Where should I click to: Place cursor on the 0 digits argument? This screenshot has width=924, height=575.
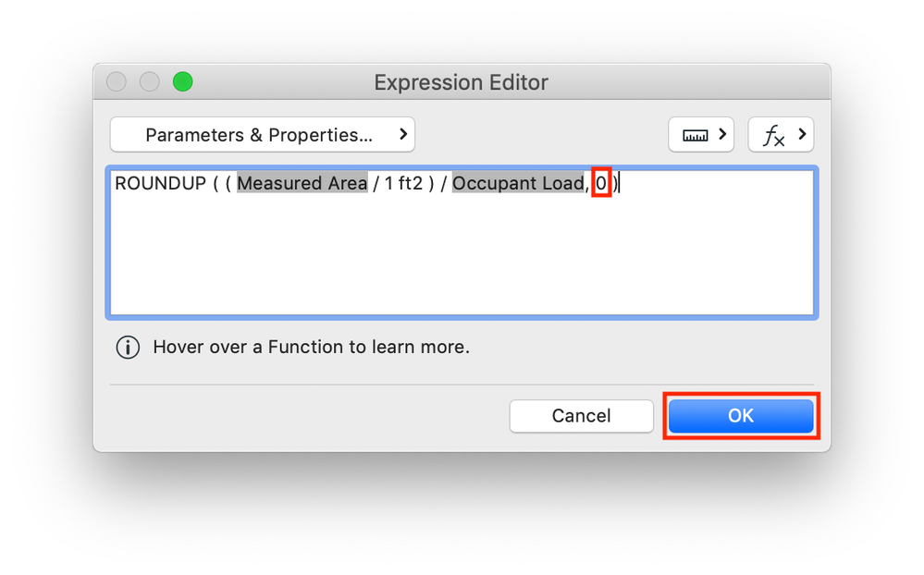coord(601,183)
